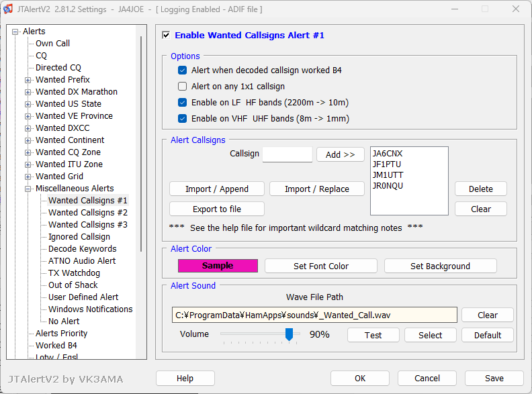Save the settings
The width and height of the screenshot is (532, 394).
(494, 378)
